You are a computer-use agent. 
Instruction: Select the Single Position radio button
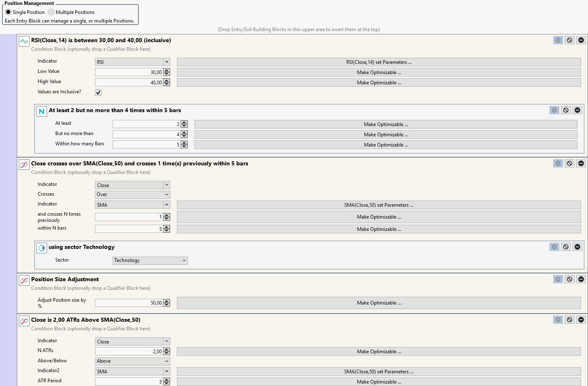(x=8, y=12)
